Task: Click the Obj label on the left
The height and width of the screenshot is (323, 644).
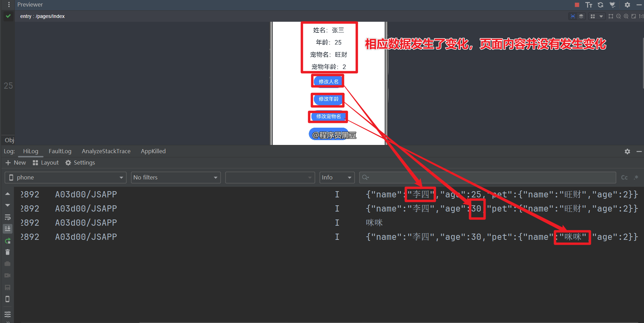Action: pyautogui.click(x=9, y=140)
